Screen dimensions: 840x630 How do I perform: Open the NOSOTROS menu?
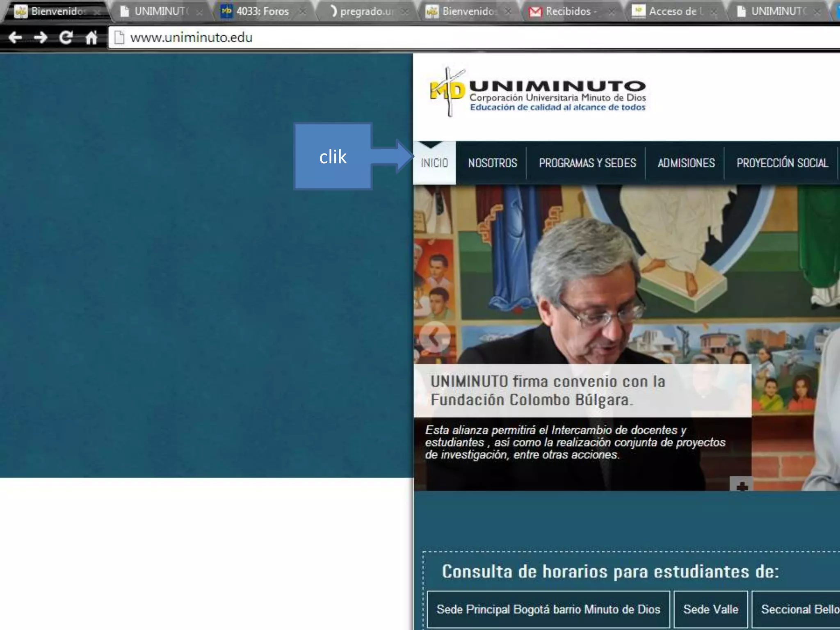pos(492,163)
